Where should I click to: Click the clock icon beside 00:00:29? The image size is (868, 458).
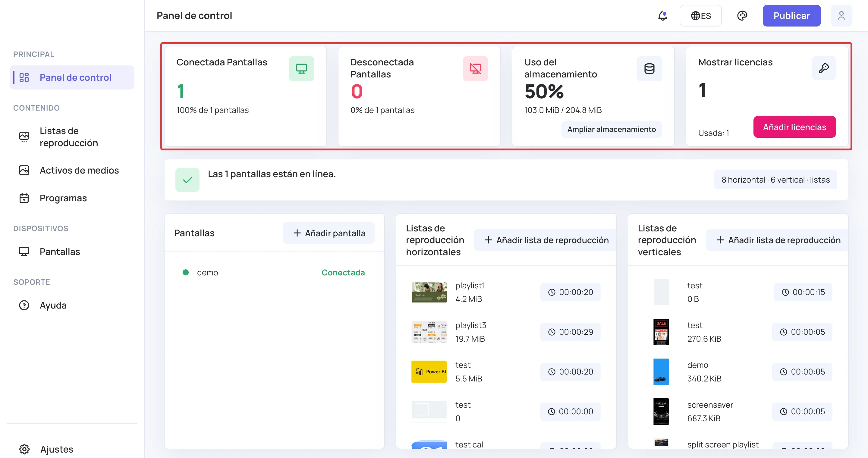(x=552, y=332)
